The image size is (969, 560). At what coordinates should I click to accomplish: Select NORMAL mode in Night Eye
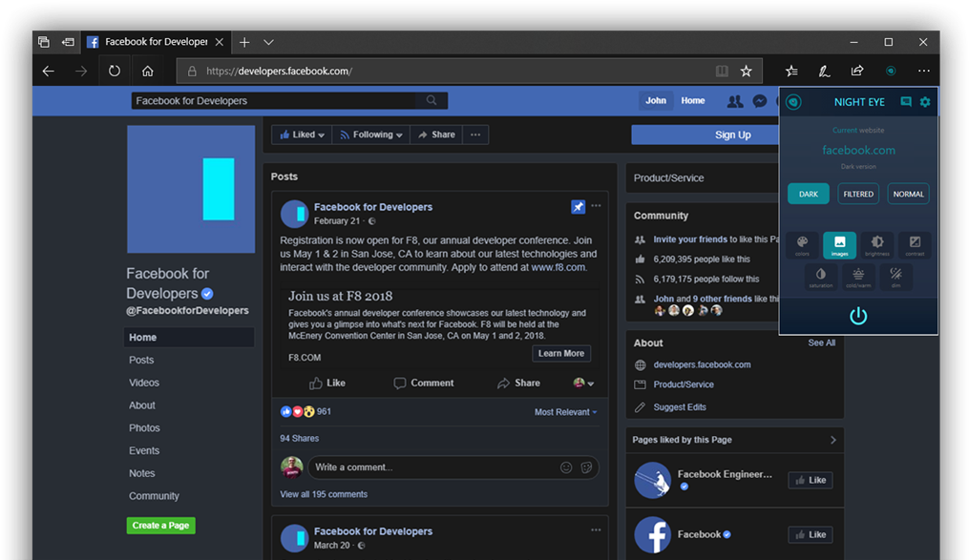[x=909, y=194]
